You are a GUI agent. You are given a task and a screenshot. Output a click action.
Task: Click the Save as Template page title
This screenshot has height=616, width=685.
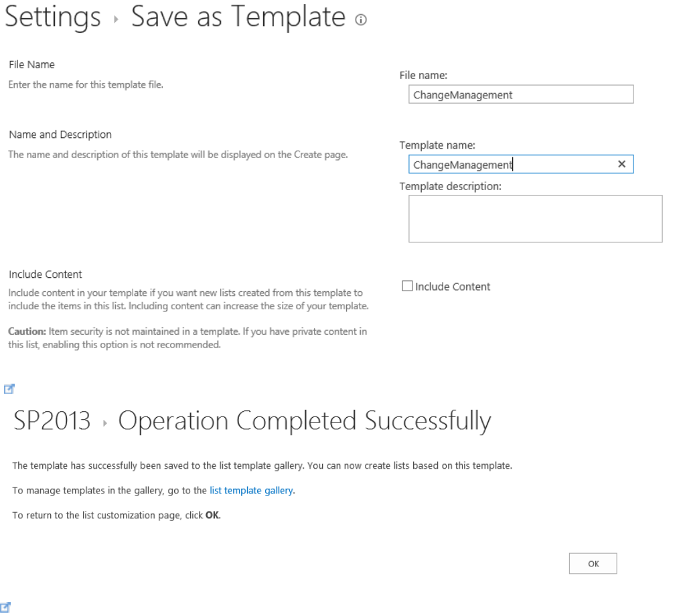tap(238, 18)
